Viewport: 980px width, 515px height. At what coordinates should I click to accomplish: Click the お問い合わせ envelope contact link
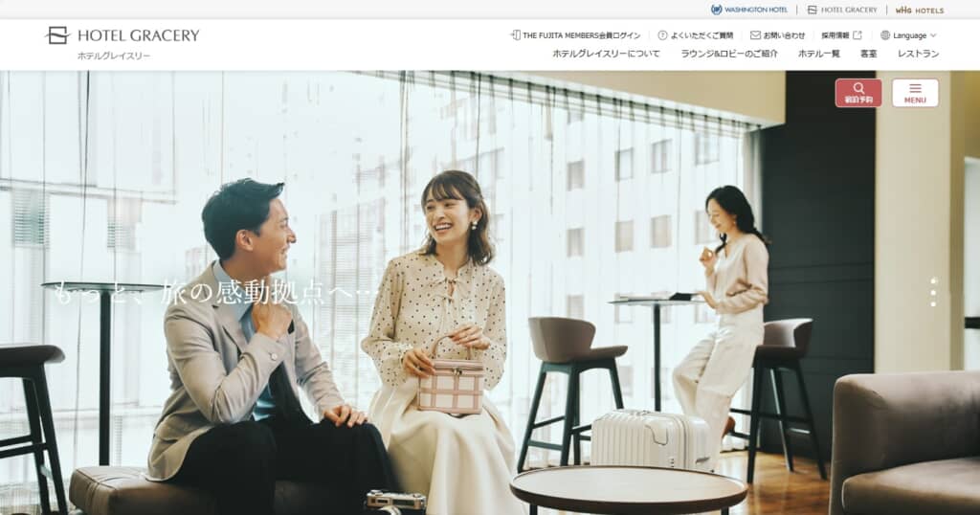777,35
